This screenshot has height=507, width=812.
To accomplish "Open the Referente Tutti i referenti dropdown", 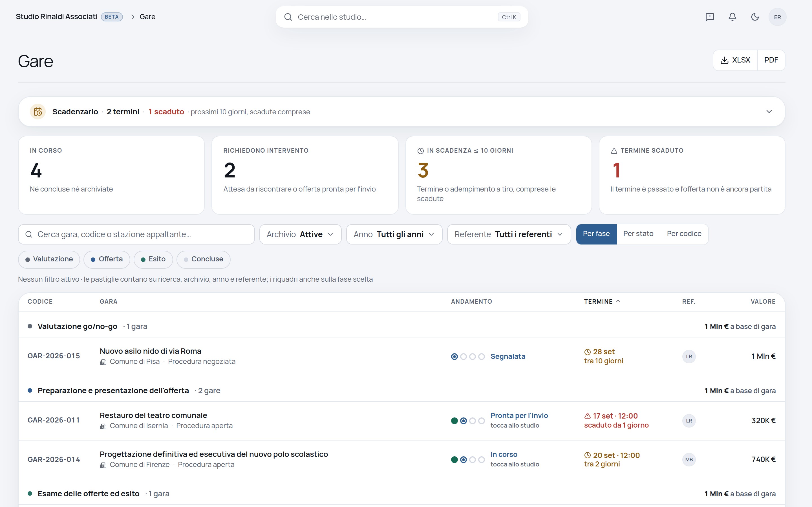I will coord(509,234).
